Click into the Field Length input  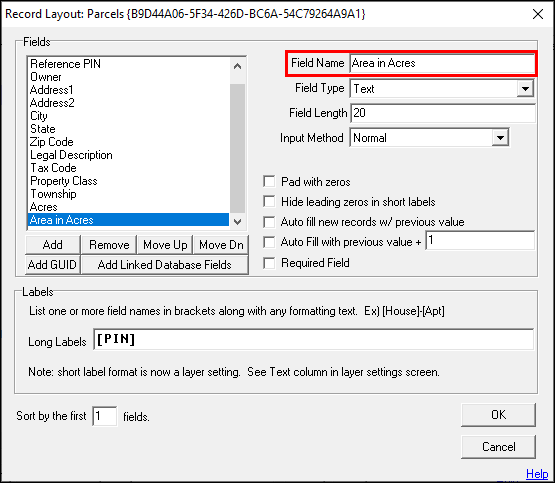(442, 113)
